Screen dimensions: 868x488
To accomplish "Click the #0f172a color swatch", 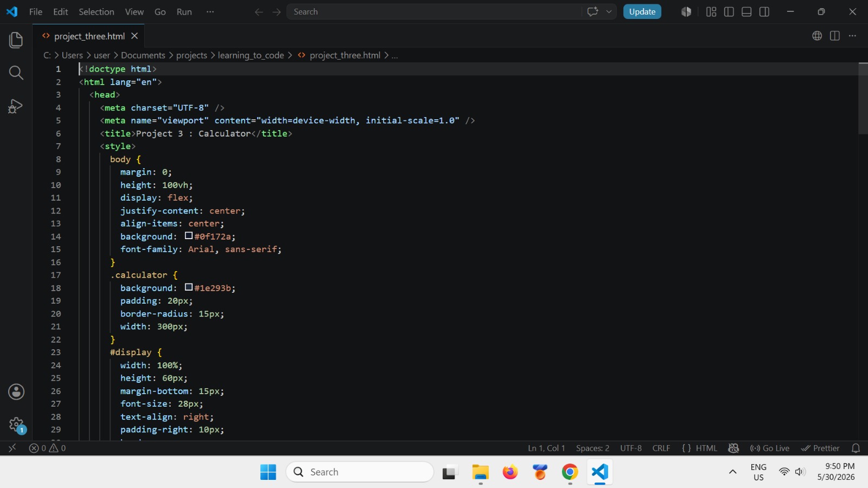I will click(x=189, y=236).
